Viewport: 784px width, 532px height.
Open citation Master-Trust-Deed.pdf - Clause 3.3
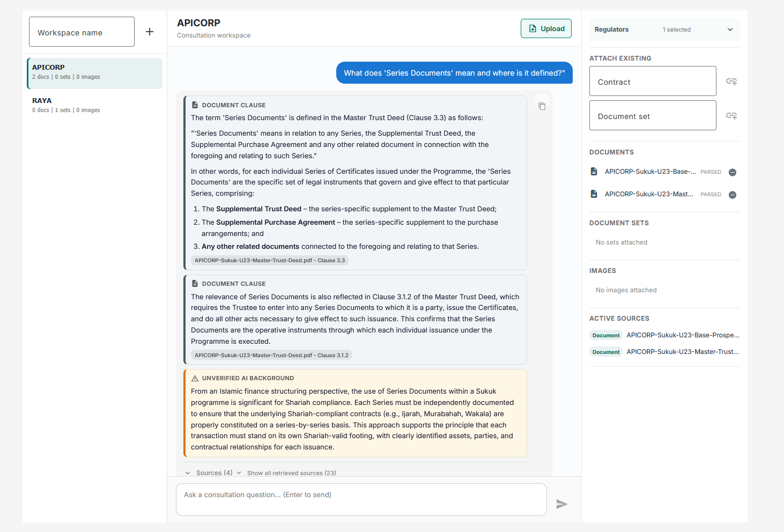270,261
